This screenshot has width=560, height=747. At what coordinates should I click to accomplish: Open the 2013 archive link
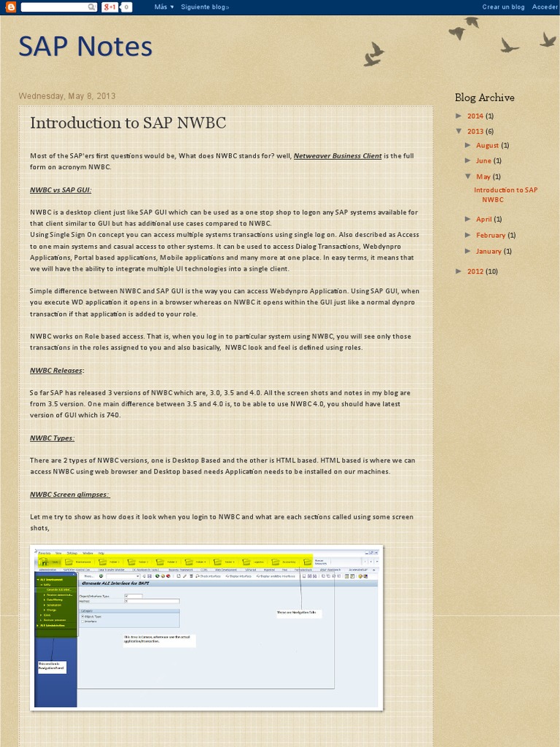(475, 131)
